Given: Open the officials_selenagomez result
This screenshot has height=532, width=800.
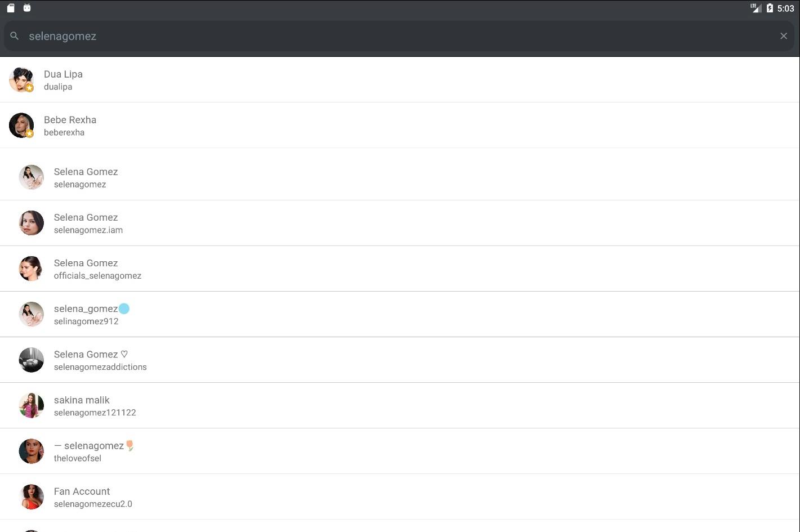Looking at the screenshot, I should 400,269.
